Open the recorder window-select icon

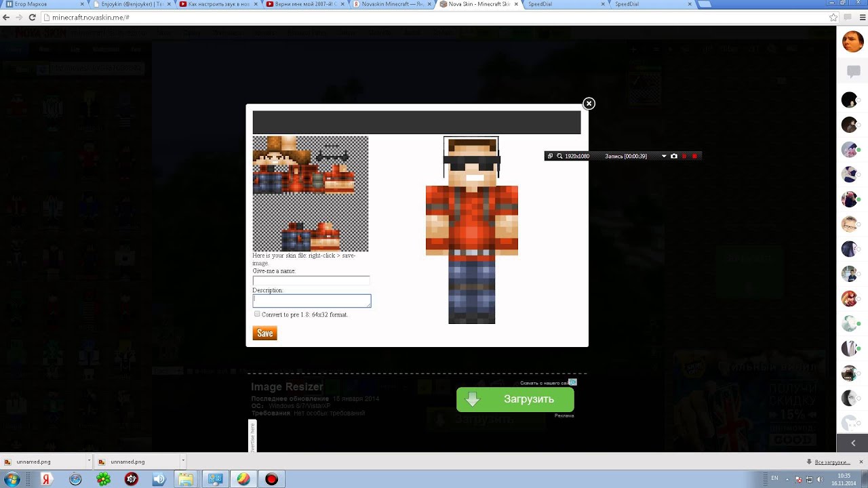(550, 156)
